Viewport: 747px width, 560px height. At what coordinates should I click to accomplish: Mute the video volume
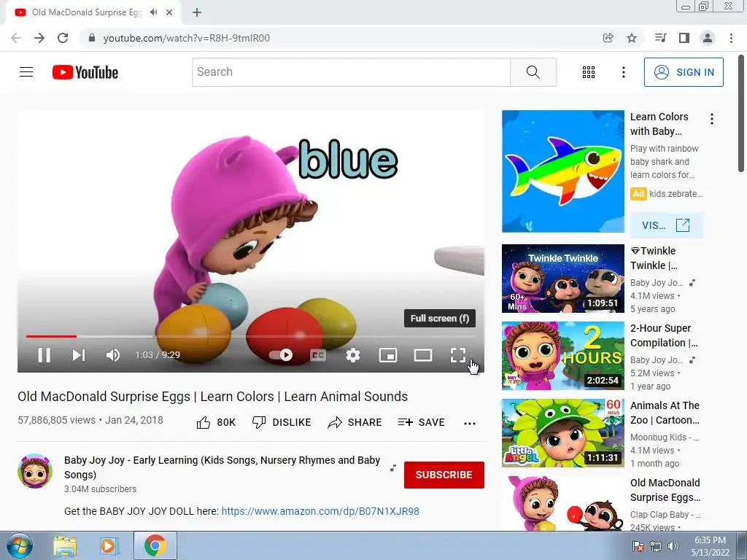click(x=113, y=355)
